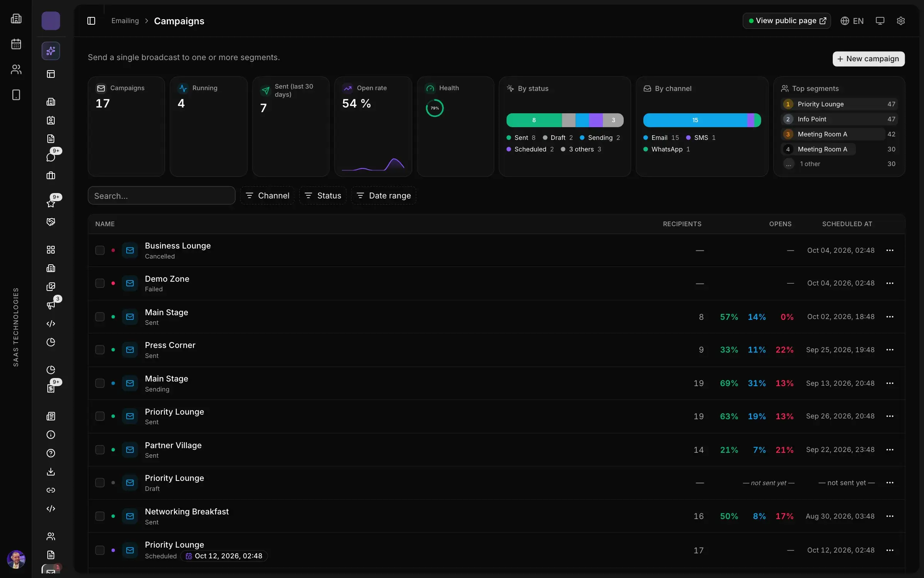Open the help question mark icon

click(51, 453)
